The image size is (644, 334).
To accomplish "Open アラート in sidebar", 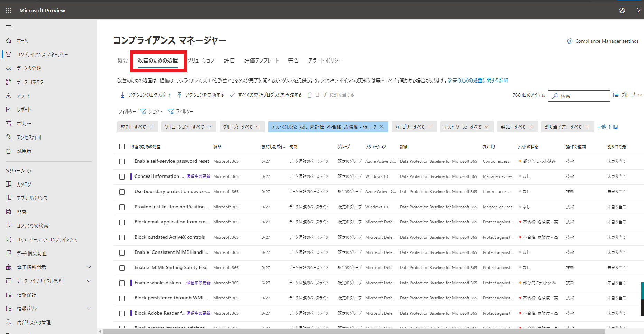I will [24, 96].
